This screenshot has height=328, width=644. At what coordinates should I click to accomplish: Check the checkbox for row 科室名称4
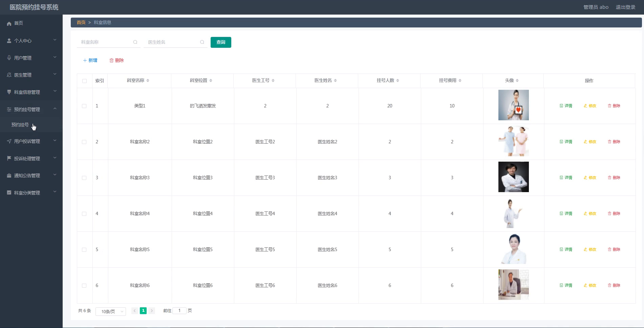point(84,214)
